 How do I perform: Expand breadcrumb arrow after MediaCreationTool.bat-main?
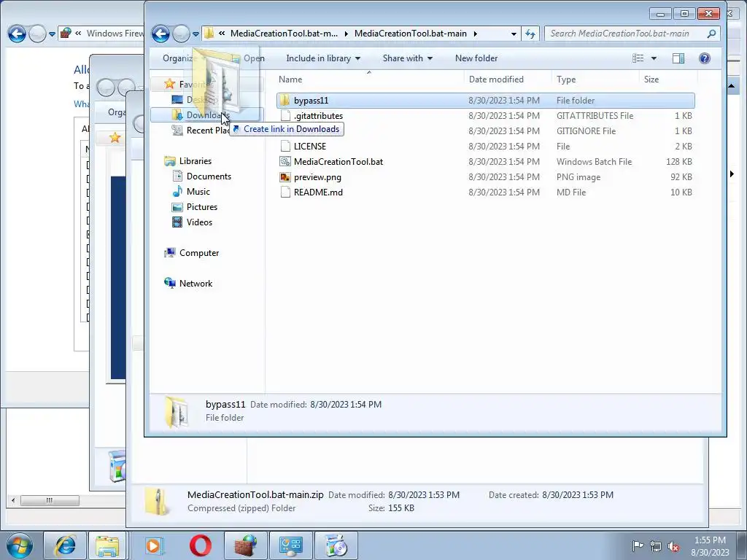click(475, 34)
